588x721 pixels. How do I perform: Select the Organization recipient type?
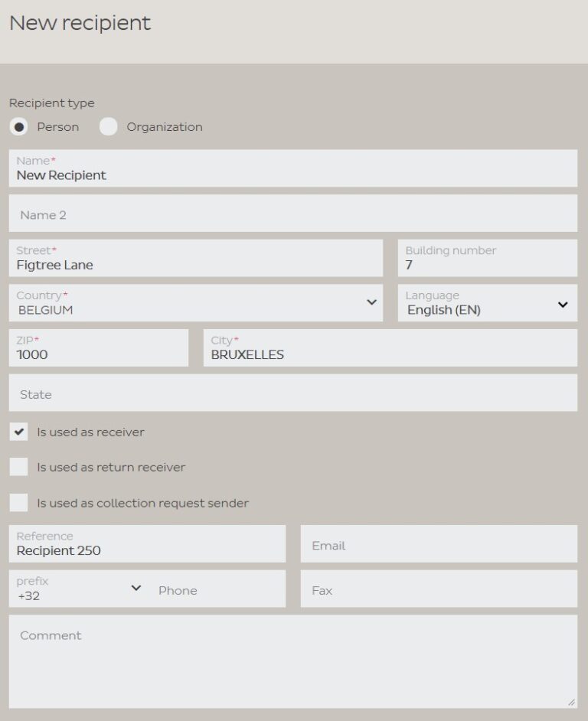coord(109,127)
